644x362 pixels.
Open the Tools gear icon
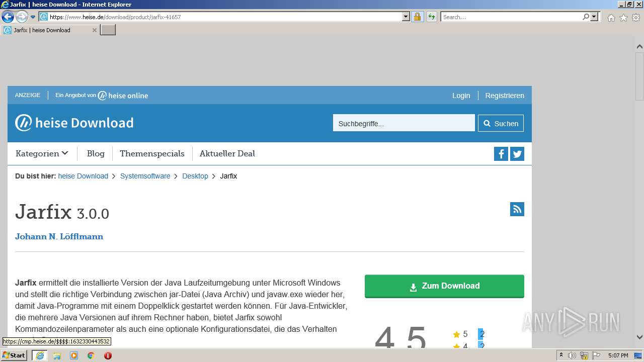pos(636,18)
